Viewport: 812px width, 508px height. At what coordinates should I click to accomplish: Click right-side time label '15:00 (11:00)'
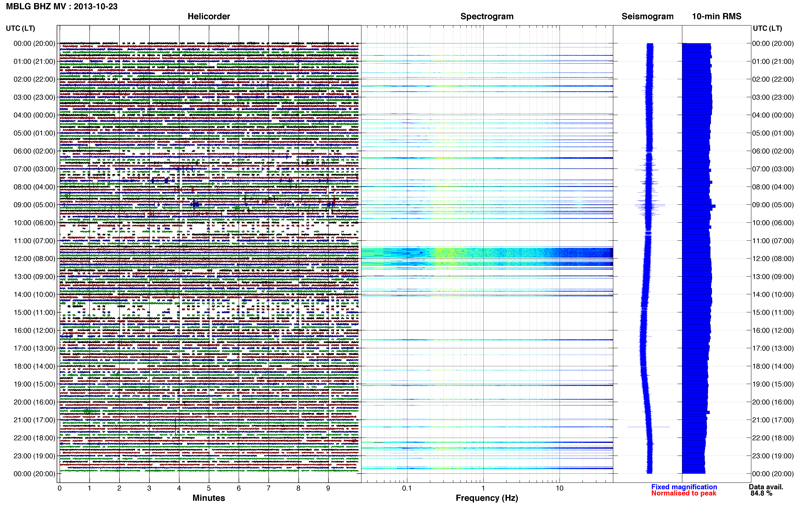773,312
